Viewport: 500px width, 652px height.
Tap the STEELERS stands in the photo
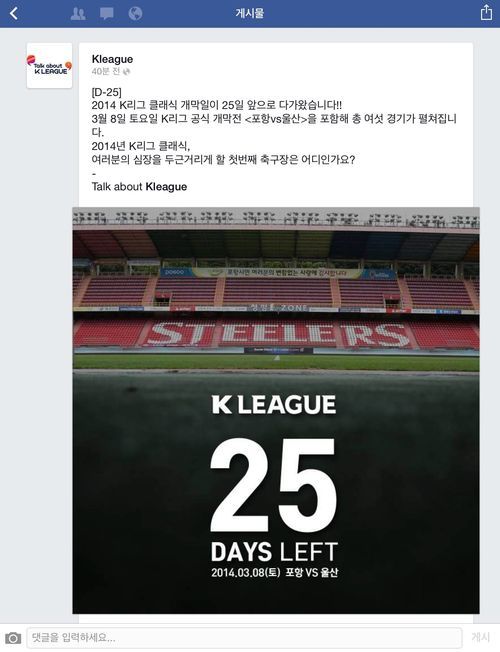(x=276, y=334)
